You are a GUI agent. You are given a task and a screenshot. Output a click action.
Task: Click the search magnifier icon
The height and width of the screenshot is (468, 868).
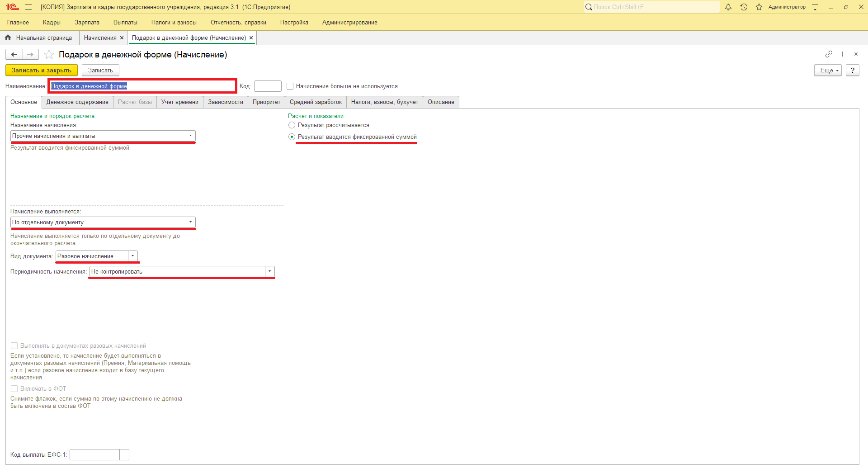[589, 7]
